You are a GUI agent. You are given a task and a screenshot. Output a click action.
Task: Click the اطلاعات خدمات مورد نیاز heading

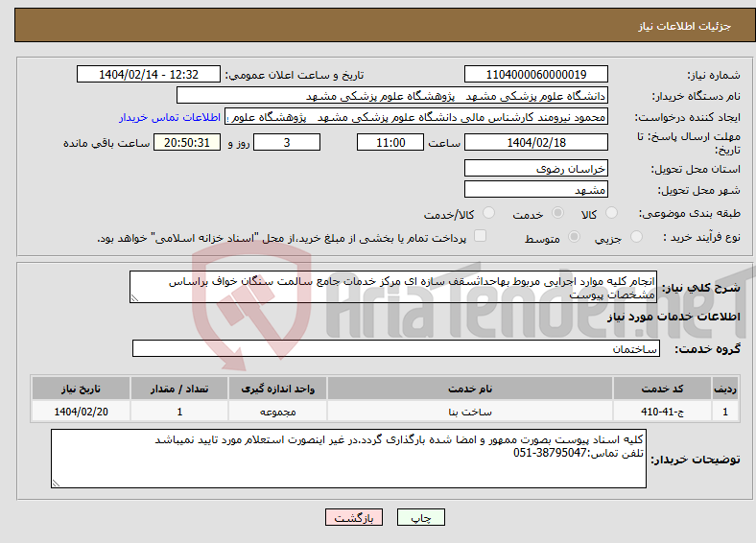click(x=673, y=317)
